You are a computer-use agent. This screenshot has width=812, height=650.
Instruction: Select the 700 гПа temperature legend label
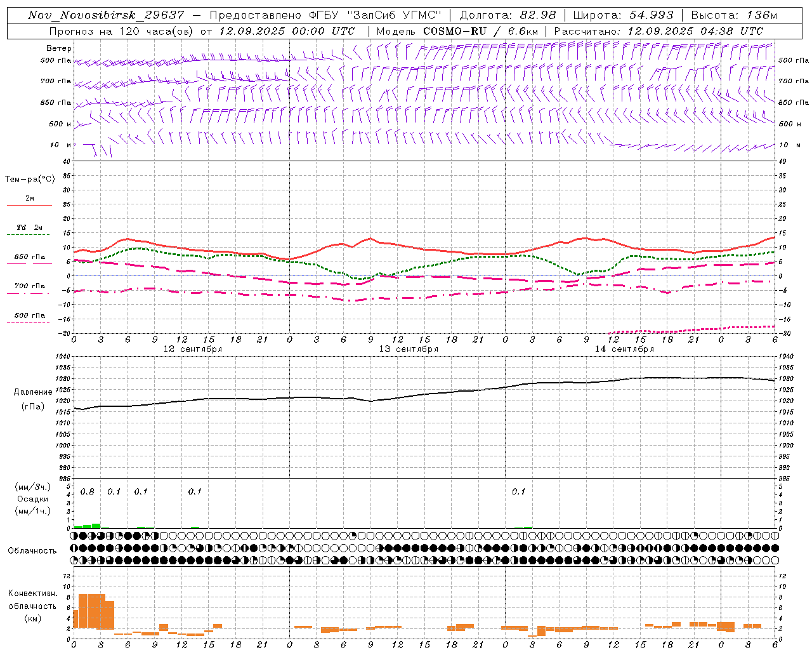pos(30,286)
